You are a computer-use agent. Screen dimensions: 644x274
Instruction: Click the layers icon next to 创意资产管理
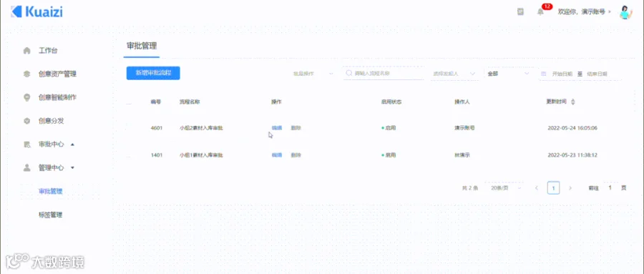pos(27,74)
